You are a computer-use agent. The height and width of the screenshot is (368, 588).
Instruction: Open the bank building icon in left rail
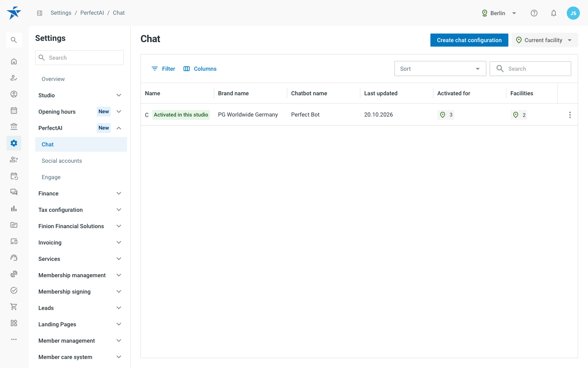pos(14,127)
